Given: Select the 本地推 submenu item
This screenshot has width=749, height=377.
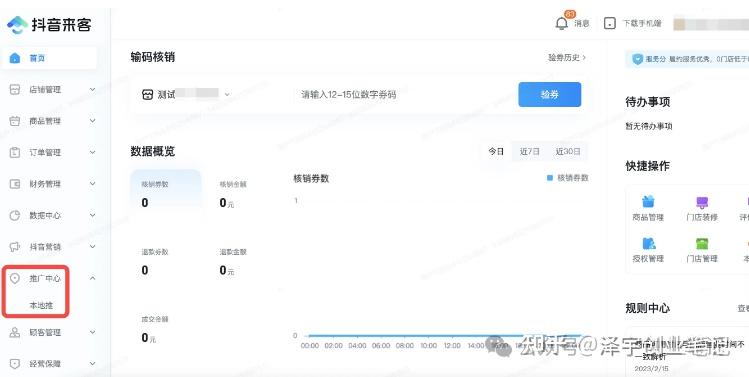Looking at the screenshot, I should pyautogui.click(x=41, y=305).
